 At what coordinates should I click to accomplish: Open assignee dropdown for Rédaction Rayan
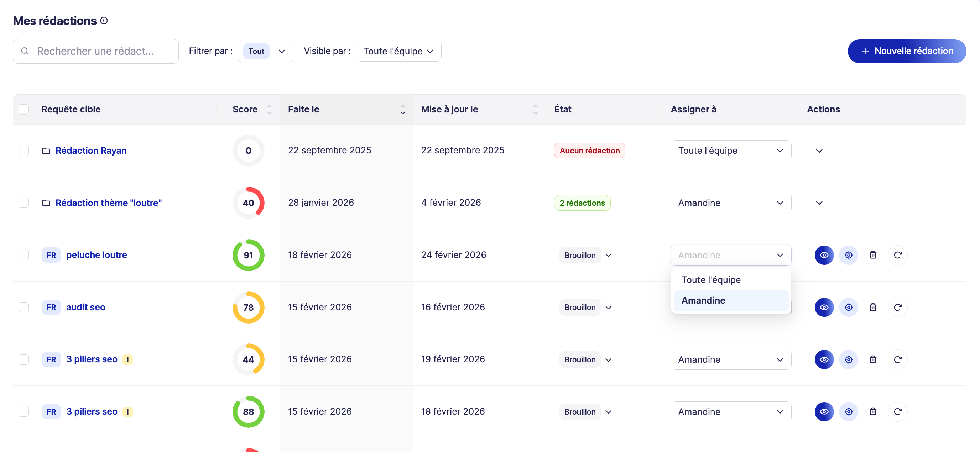pyautogui.click(x=731, y=151)
